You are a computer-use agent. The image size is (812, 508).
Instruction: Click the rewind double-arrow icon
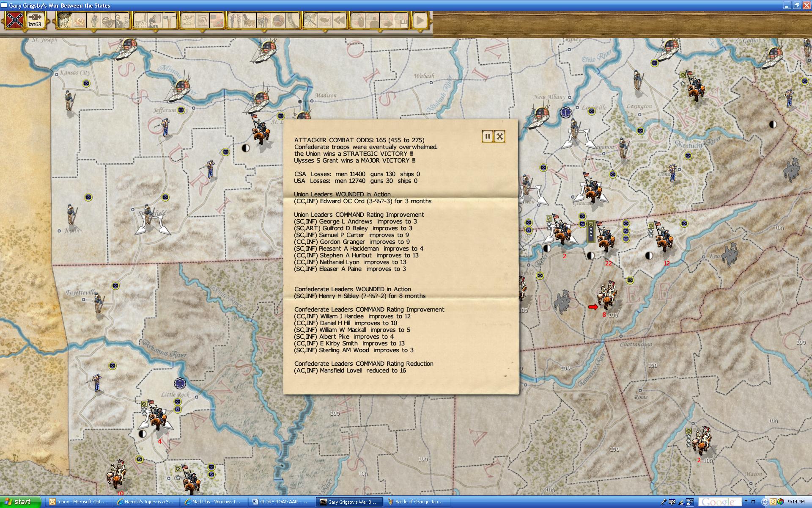[339, 20]
